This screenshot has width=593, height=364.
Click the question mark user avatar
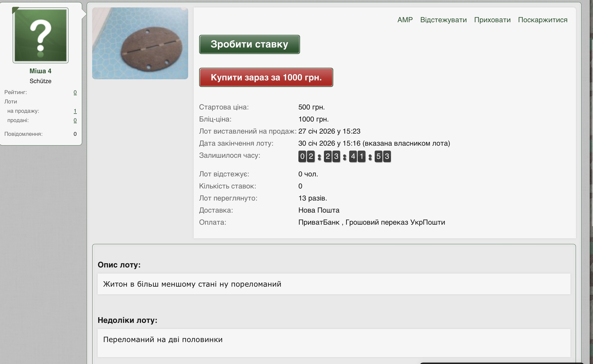41,36
